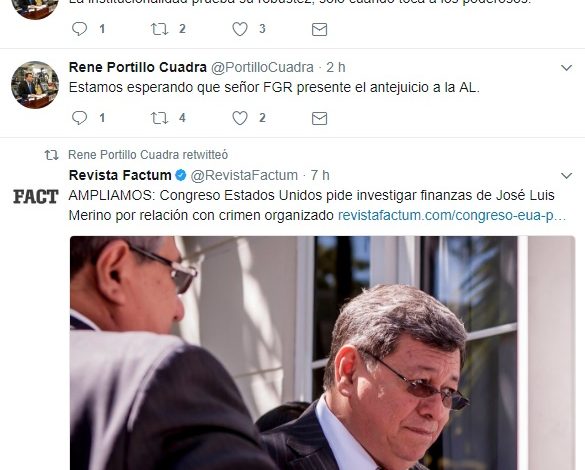Open options chevron on Rene Portillo tweet
The image size is (585, 470).
[x=566, y=68]
